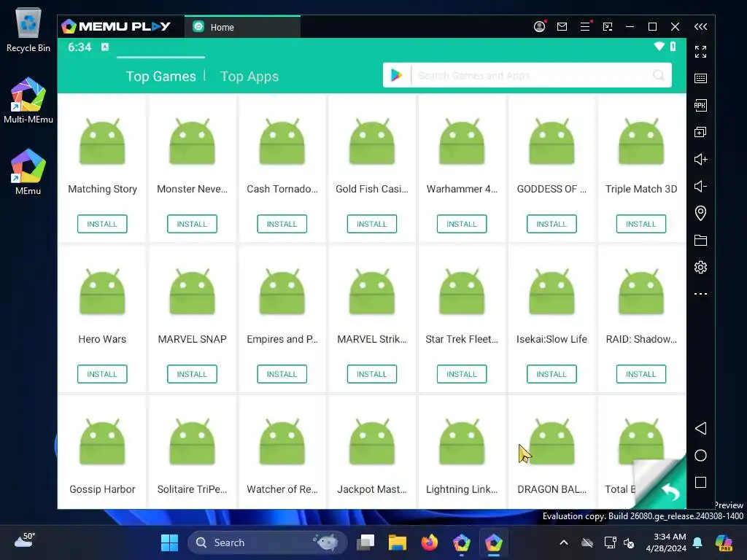Click the window display switch icon in title bar
The height and width of the screenshot is (560, 747).
click(608, 27)
